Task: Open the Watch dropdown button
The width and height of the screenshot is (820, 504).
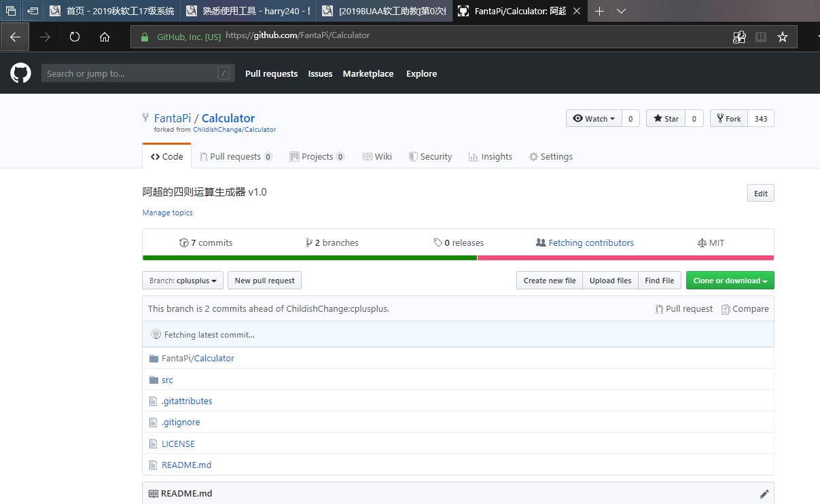Action: tap(594, 118)
